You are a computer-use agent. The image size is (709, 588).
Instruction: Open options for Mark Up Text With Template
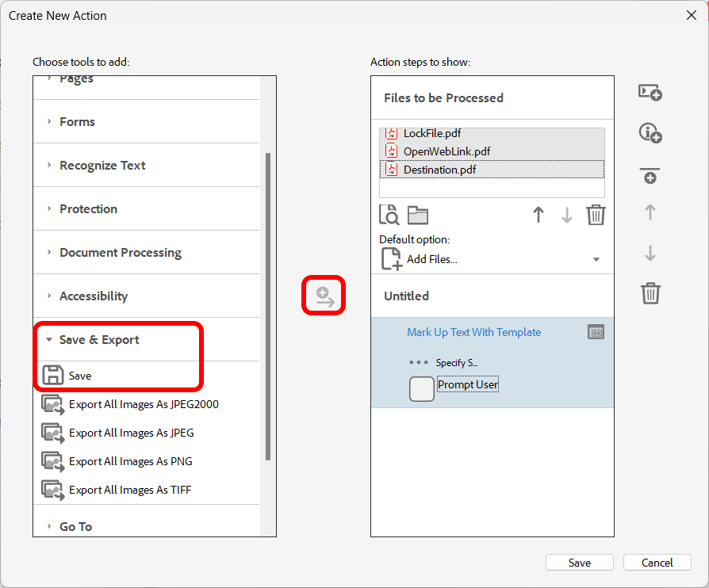pyautogui.click(x=596, y=333)
